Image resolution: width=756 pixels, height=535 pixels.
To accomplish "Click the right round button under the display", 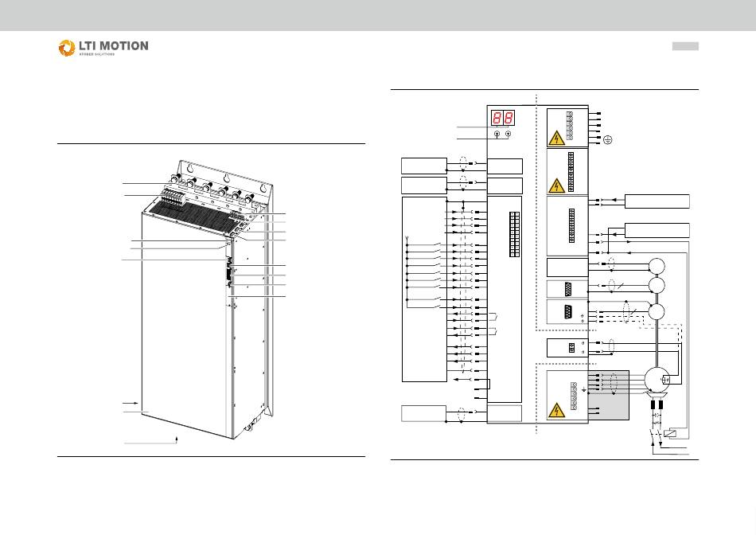I will (x=508, y=134).
